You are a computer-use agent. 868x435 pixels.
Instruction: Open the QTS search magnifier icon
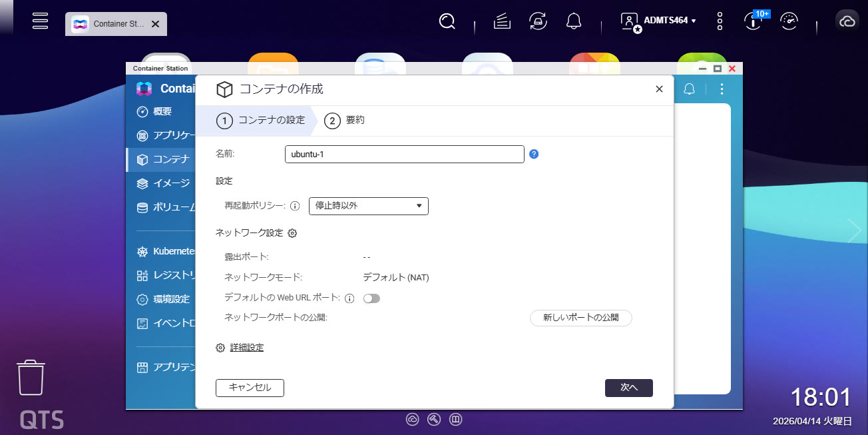coord(447,22)
